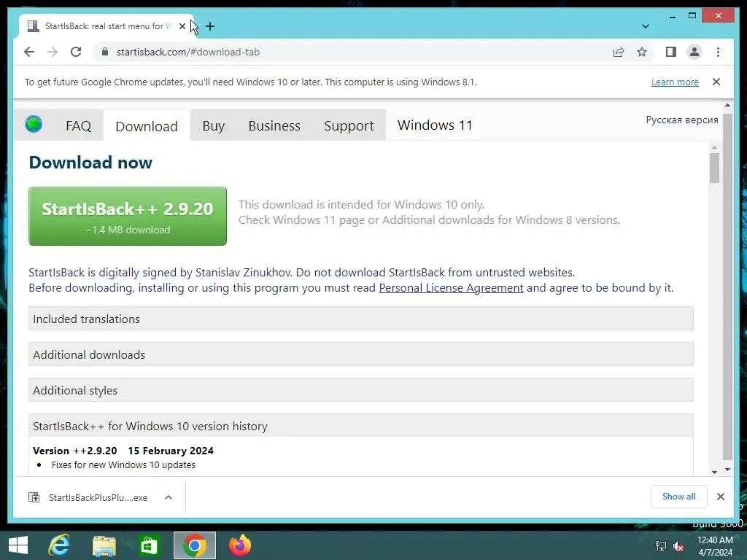The width and height of the screenshot is (747, 560).
Task: Go back using the browser back arrow
Action: click(29, 52)
